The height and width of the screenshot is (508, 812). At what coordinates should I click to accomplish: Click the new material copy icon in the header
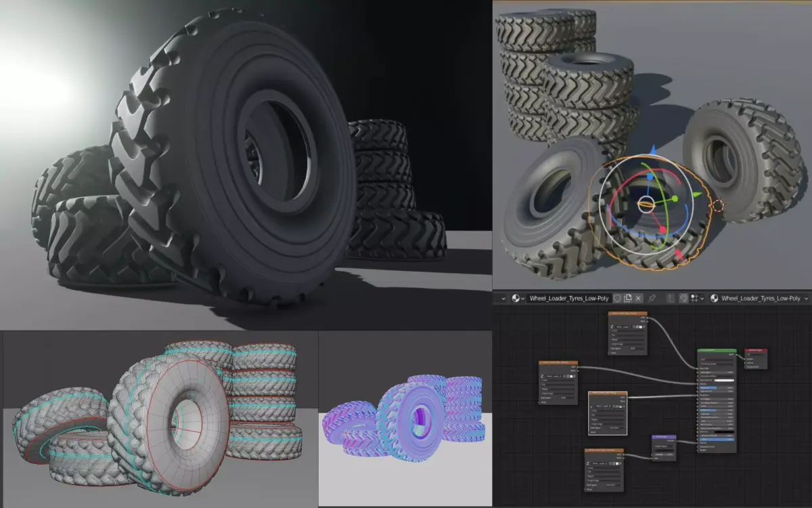(628, 299)
